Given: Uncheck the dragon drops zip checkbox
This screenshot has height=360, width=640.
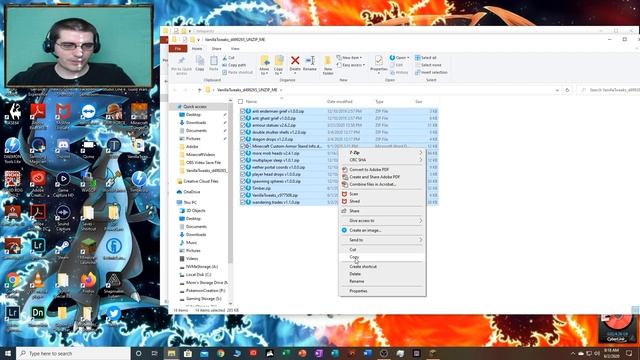Looking at the screenshot, I should pos(242,139).
